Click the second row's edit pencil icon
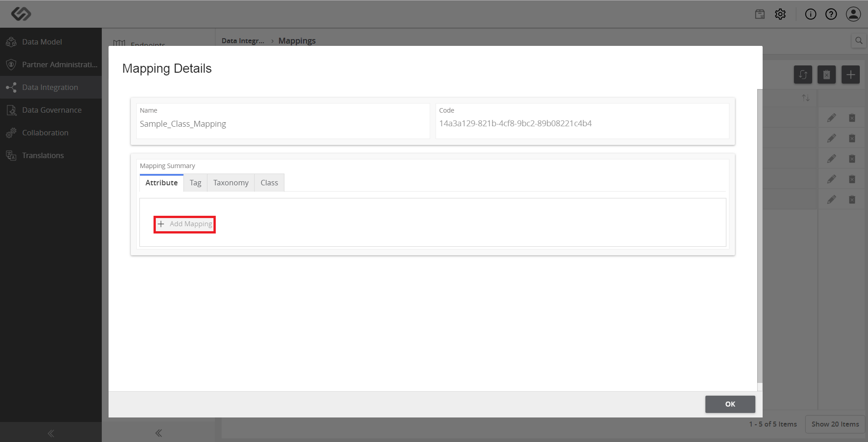Viewport: 868px width, 442px height. 832,138
